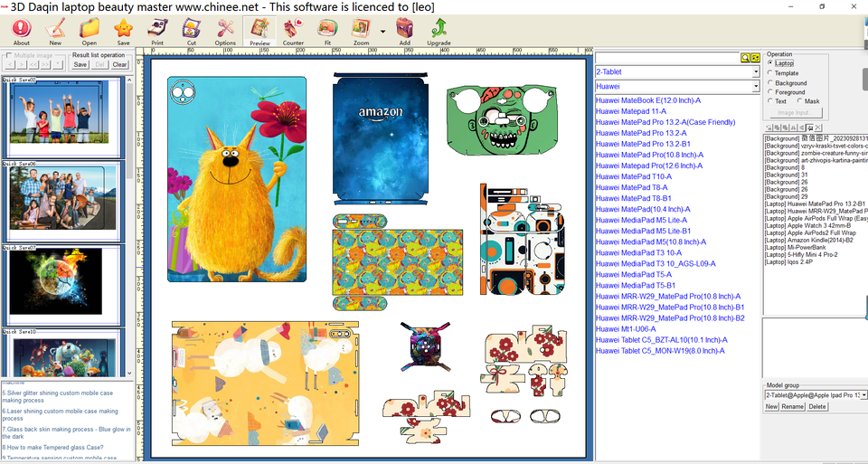Open the Options tools icon
Screen dimensions: 868x464
click(x=225, y=31)
